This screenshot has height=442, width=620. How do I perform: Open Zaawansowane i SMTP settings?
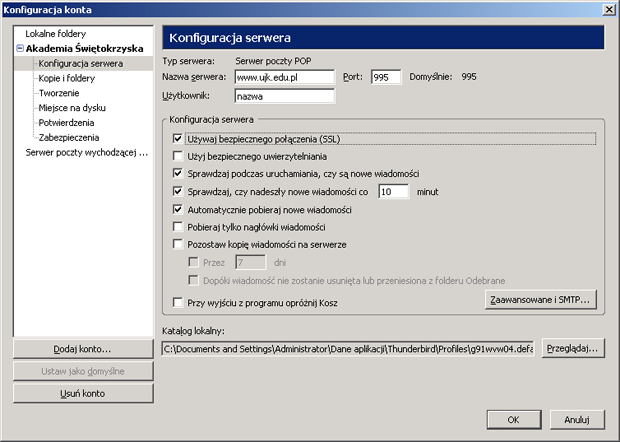pos(540,298)
